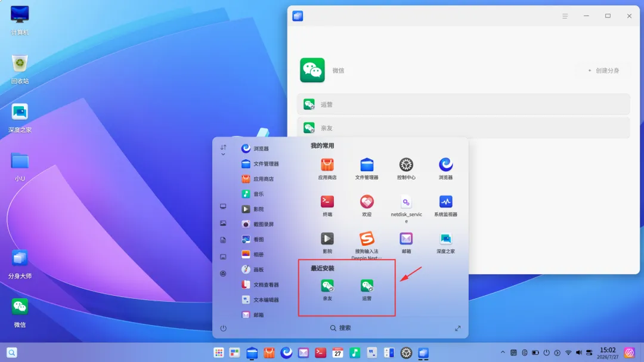Open the 回收站 desktop icon
The height and width of the screenshot is (362, 644).
click(x=20, y=69)
